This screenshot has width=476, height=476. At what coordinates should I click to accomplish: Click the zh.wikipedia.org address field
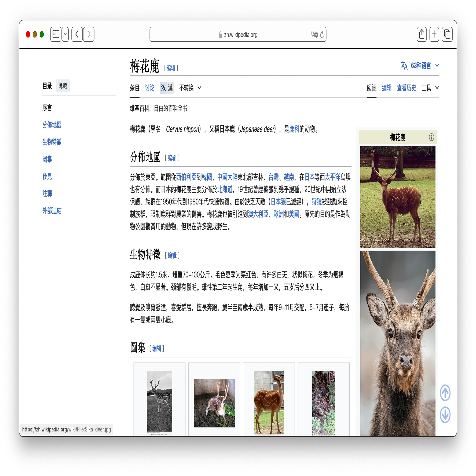tap(238, 34)
